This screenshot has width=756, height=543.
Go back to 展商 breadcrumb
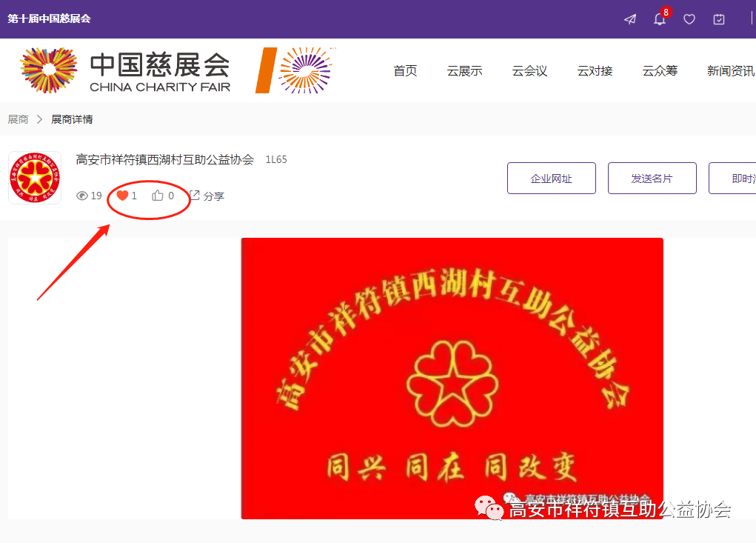pyautogui.click(x=18, y=119)
